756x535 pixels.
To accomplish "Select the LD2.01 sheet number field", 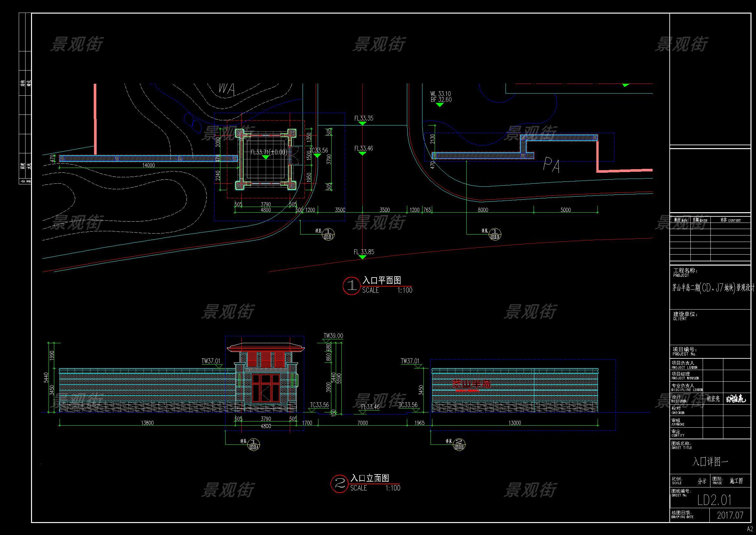I will coord(714,500).
